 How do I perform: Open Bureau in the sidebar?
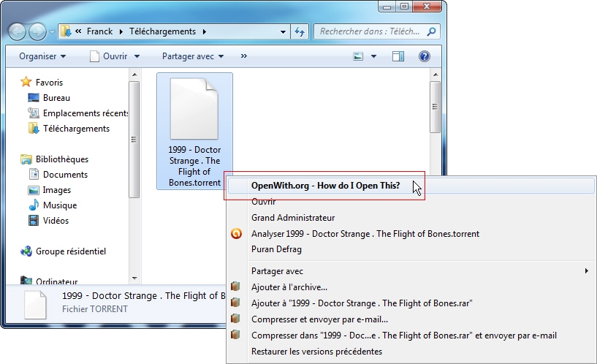pyautogui.click(x=56, y=98)
